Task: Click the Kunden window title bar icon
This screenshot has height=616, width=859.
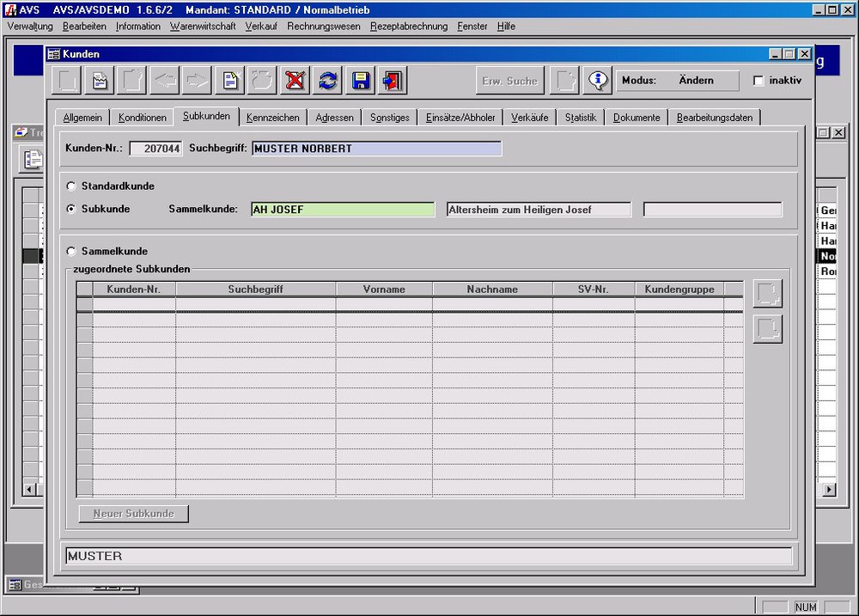Action: click(53, 53)
